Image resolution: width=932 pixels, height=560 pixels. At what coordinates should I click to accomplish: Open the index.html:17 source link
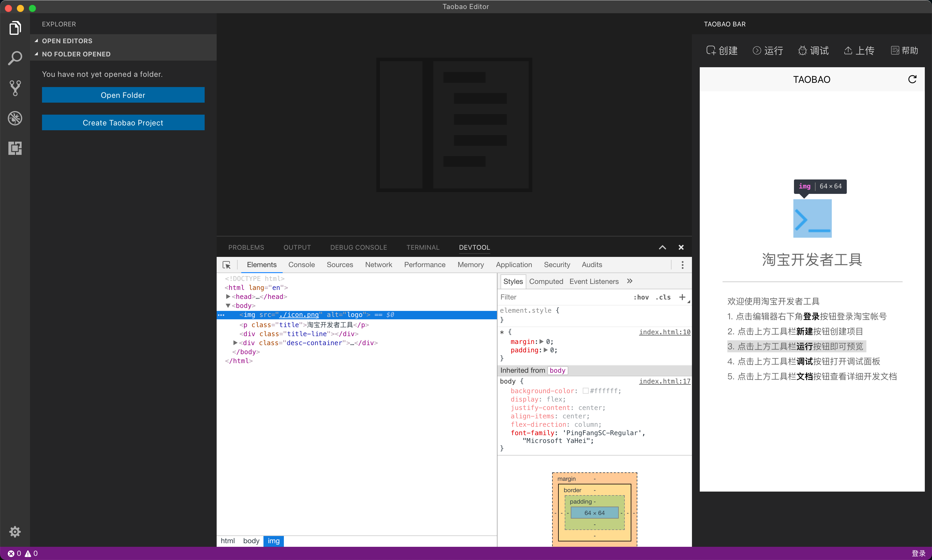[x=664, y=381]
